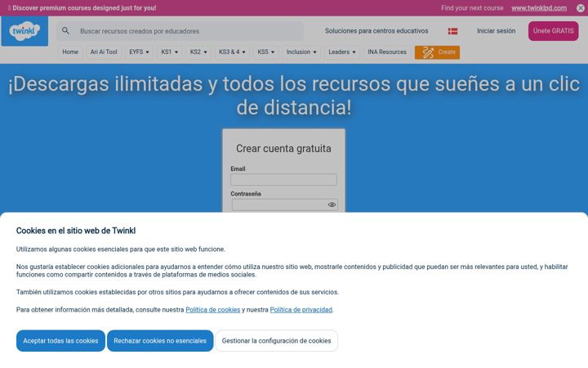Expand the KS3 & 4 dropdown menu
This screenshot has height=368, width=588.
coord(232,52)
